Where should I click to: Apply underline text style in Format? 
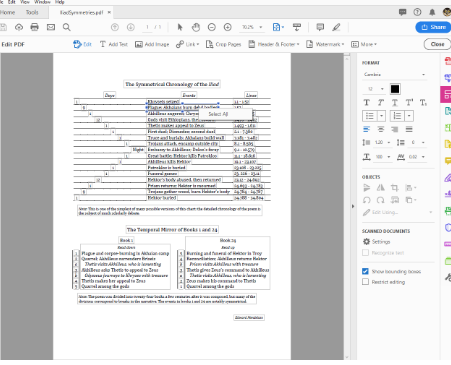[395, 102]
